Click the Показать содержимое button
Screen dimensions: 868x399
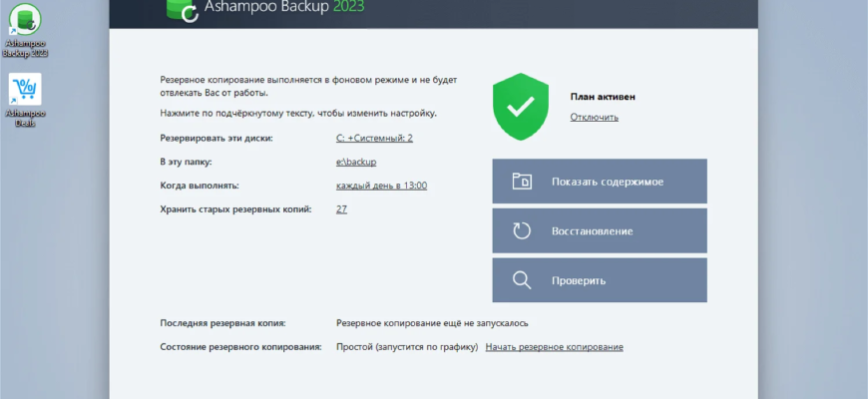point(600,182)
